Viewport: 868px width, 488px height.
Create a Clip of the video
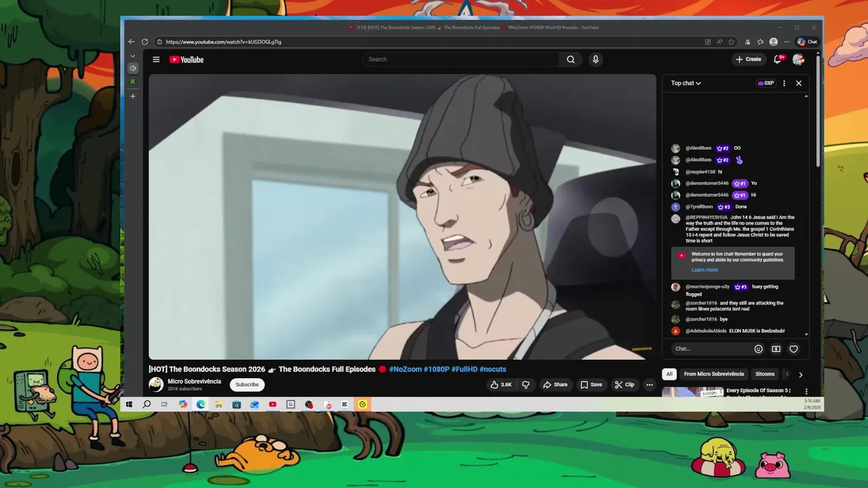pyautogui.click(x=625, y=384)
